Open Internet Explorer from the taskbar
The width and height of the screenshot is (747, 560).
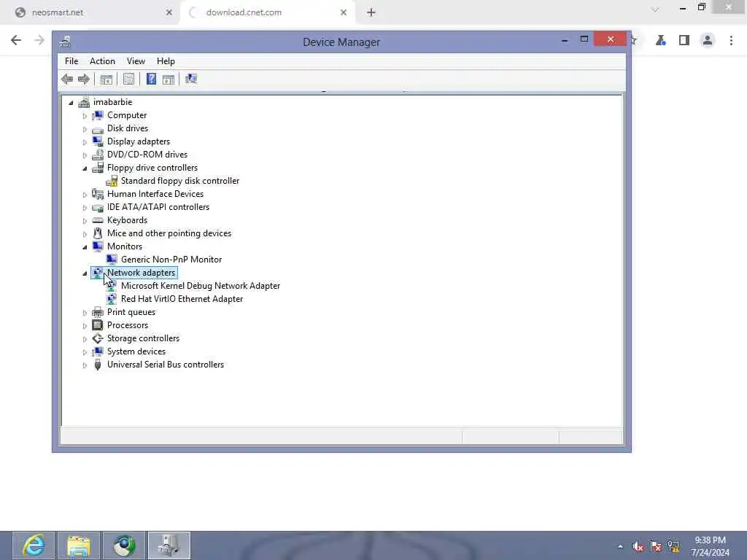pos(34,545)
